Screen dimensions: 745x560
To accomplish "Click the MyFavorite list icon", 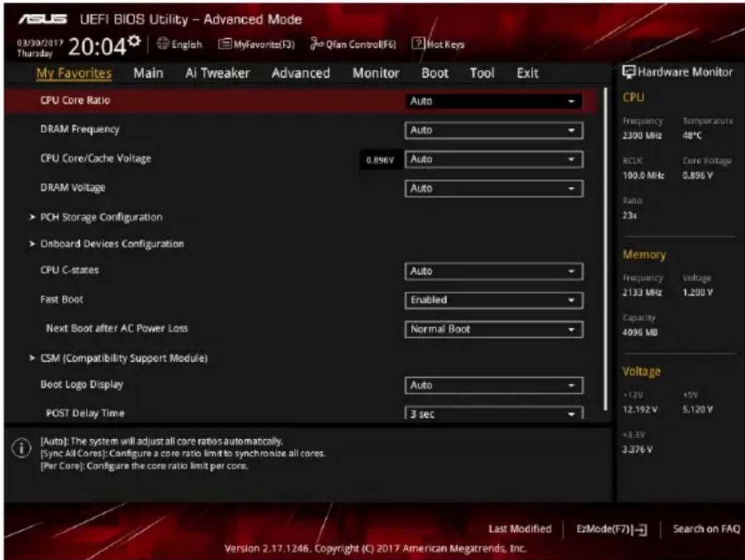I will (x=224, y=44).
